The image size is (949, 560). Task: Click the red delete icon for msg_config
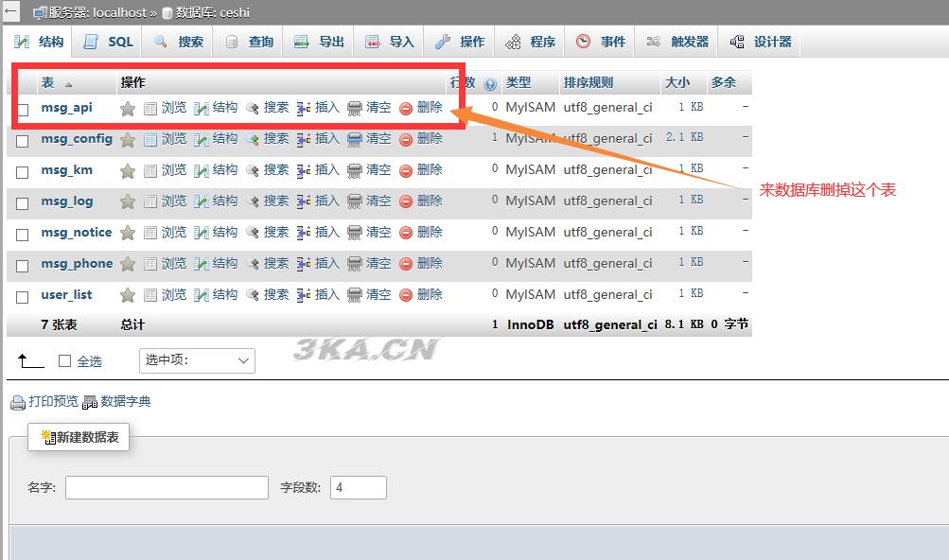tap(406, 140)
